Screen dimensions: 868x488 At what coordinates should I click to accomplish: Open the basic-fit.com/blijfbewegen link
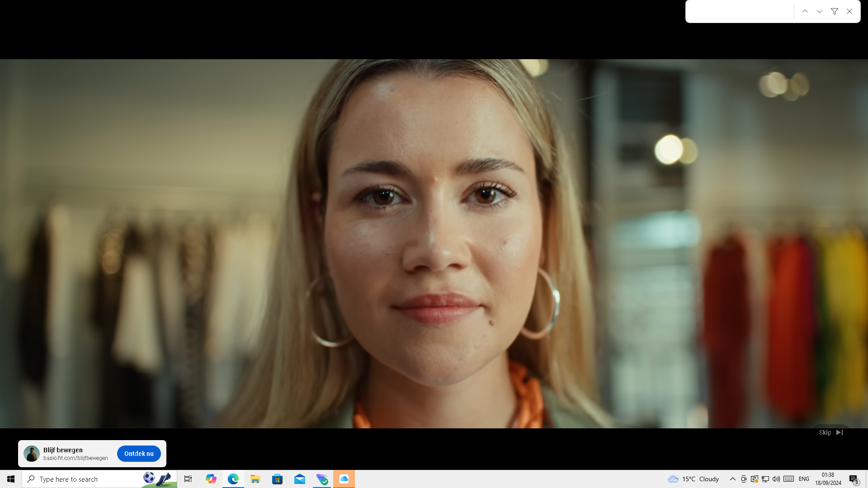pos(75,458)
